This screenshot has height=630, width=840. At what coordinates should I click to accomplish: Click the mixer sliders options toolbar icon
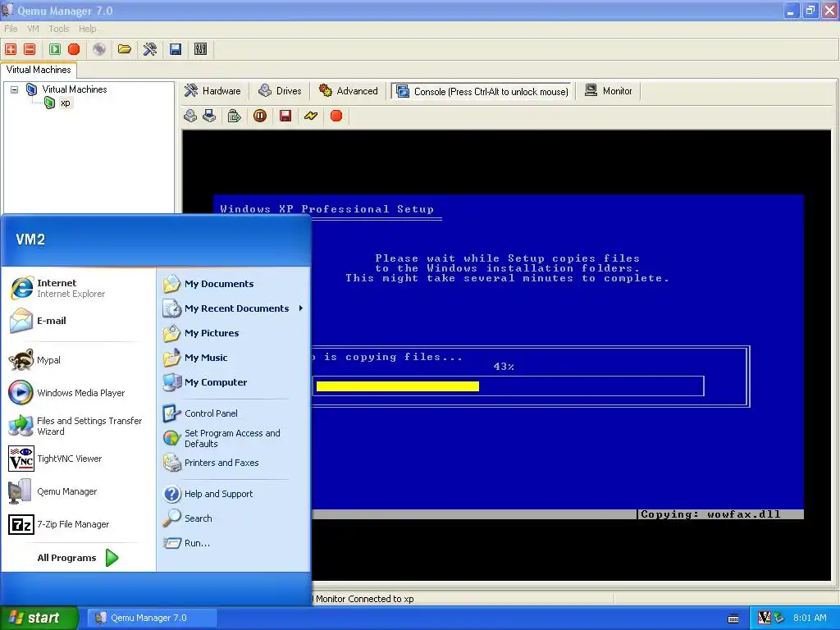tap(200, 49)
